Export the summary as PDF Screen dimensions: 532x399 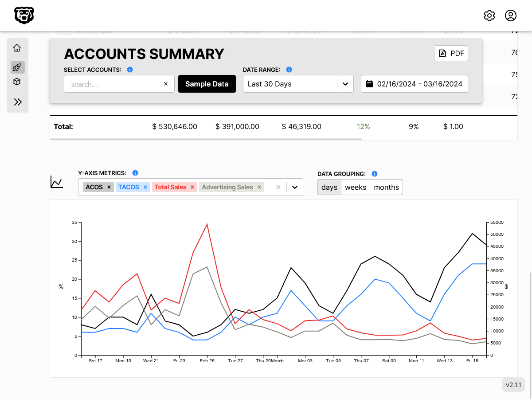coord(451,53)
